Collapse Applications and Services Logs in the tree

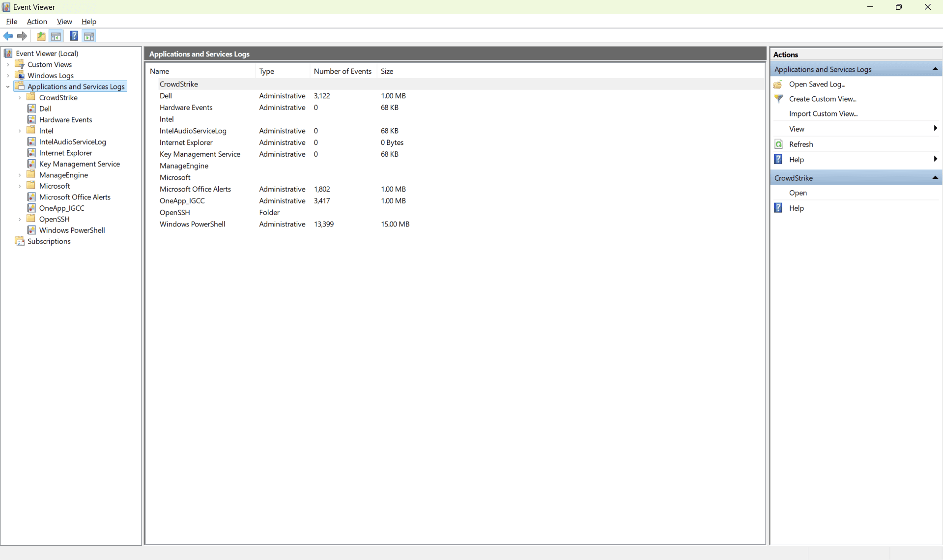pyautogui.click(x=8, y=86)
